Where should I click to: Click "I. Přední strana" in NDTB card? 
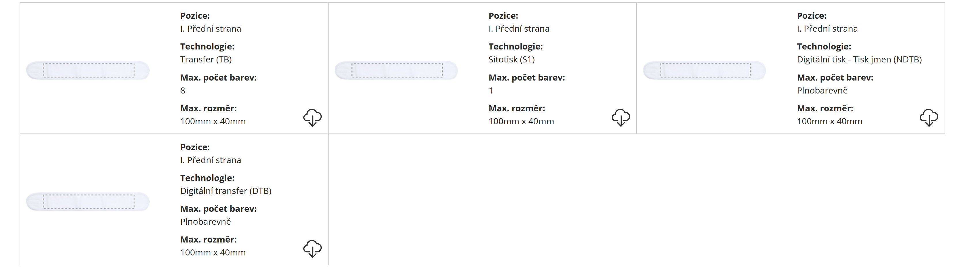[827, 29]
